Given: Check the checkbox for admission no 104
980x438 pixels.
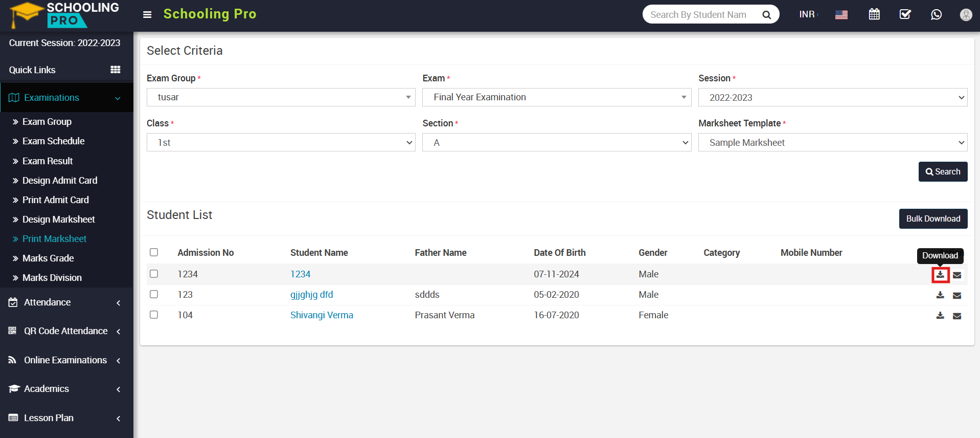Looking at the screenshot, I should [x=154, y=315].
